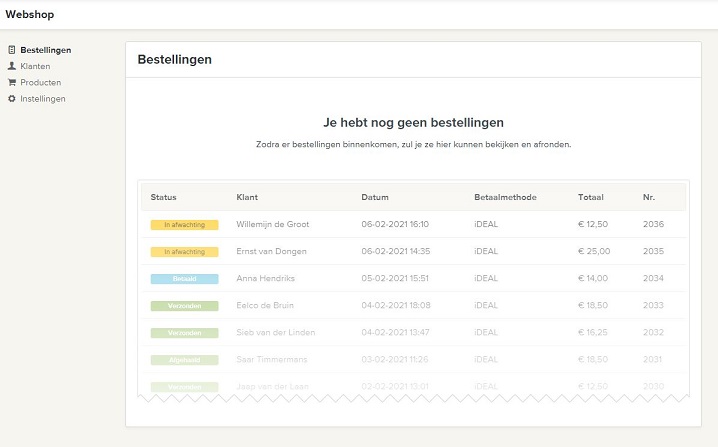Click the Betaald badge for Anna Hendriks
The width and height of the screenshot is (718, 447).
point(185,278)
